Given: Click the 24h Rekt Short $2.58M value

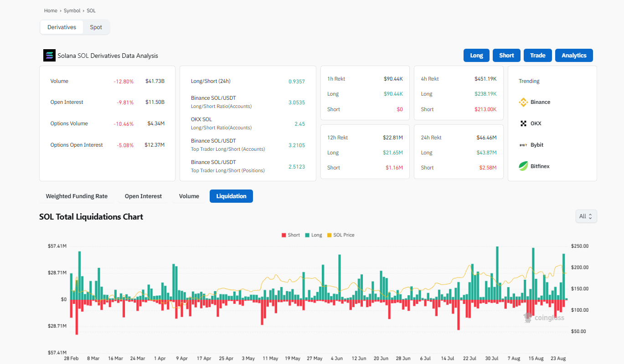Looking at the screenshot, I should (488, 168).
